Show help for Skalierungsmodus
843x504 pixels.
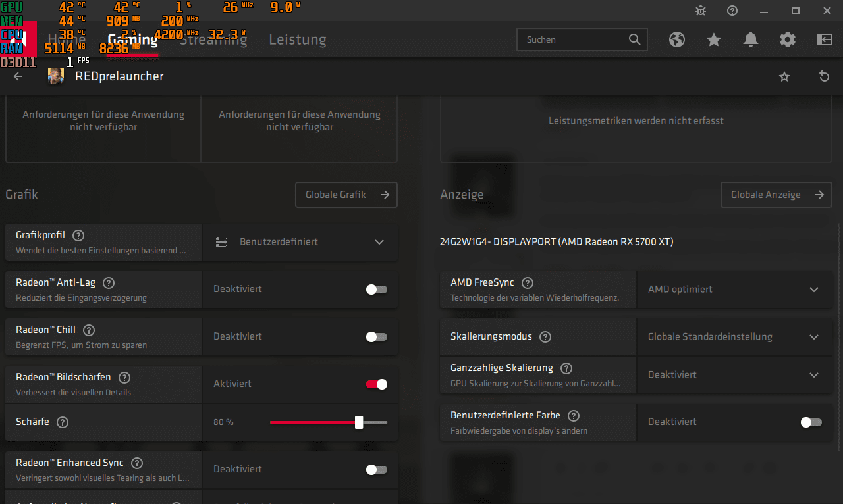pos(545,336)
